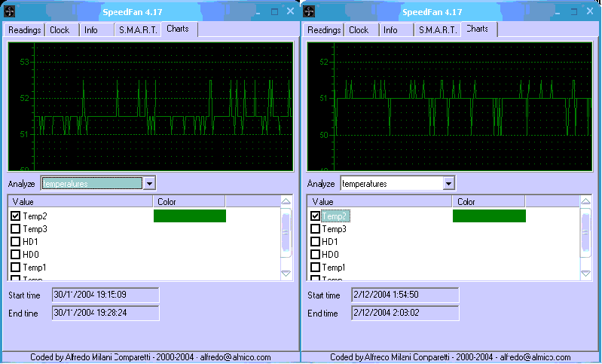The width and height of the screenshot is (602, 364).
Task: Check HD0 checkbox in right window
Action: coord(315,254)
